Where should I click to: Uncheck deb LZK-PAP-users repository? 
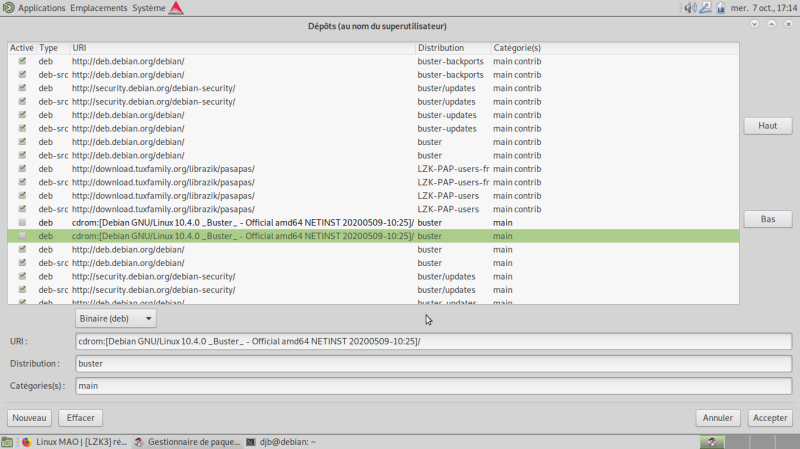[22, 195]
